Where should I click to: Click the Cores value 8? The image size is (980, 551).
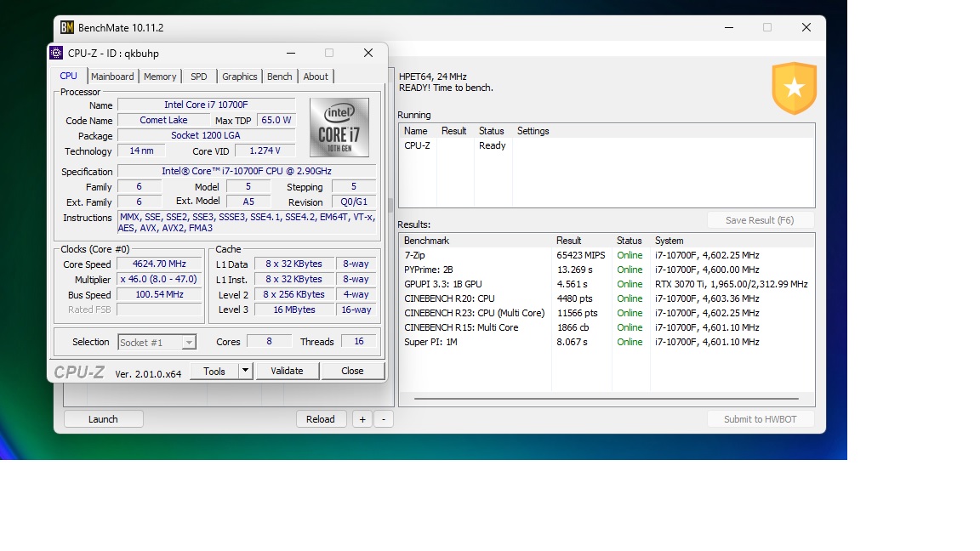click(x=270, y=341)
